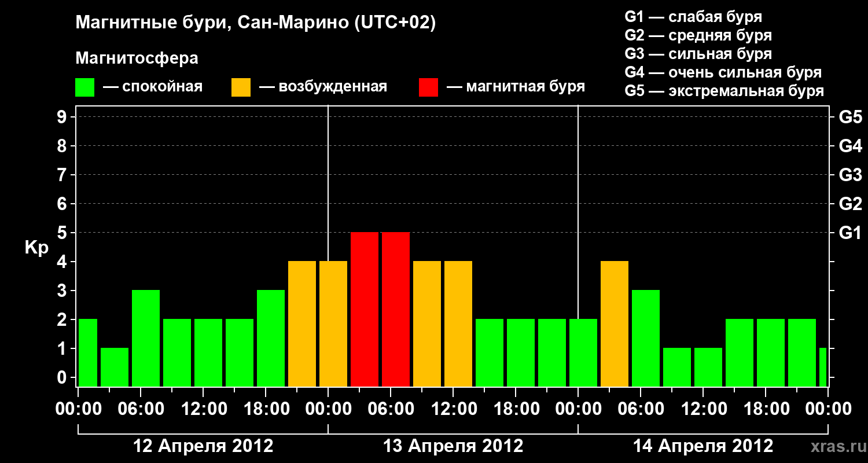Click the '— возбужденная' legend label
This screenshot has height=463, width=868.
pos(323,87)
